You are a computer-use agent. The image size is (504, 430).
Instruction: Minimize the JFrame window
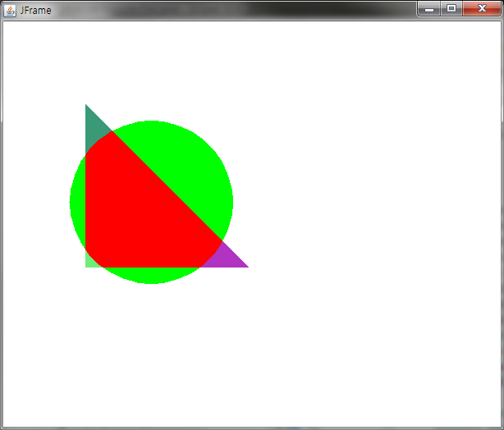pos(429,9)
